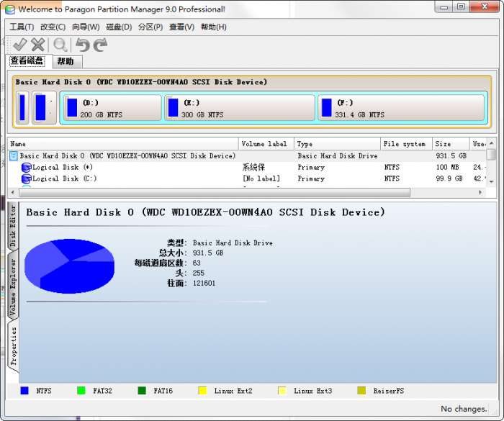The width and height of the screenshot is (504, 421).
Task: Click the Linux Ext3 pale yellow legend swatch
Action: point(282,391)
